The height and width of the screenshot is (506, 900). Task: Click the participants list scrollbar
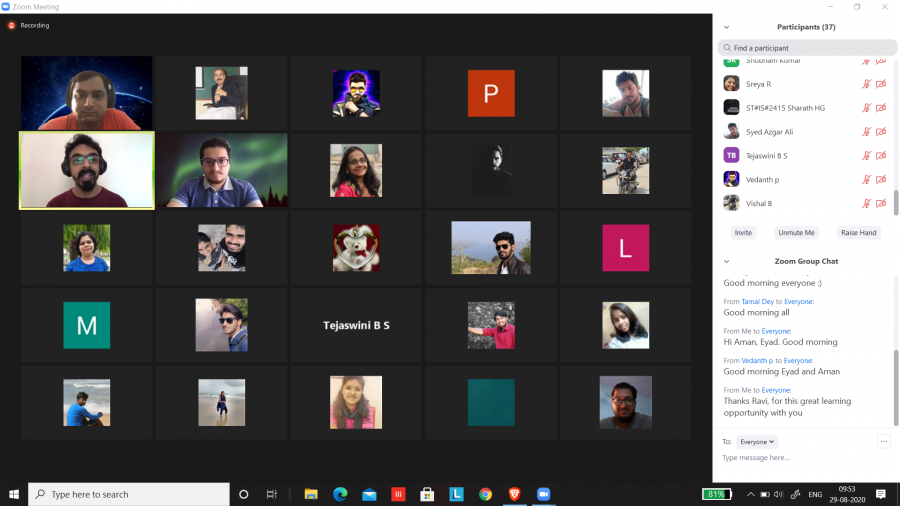click(895, 200)
